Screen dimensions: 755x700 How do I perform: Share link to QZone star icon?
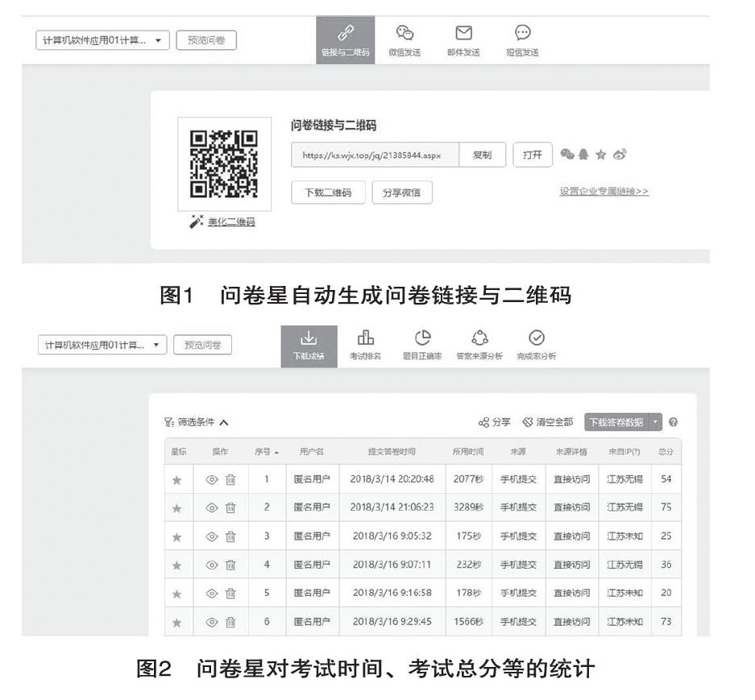pyautogui.click(x=600, y=155)
